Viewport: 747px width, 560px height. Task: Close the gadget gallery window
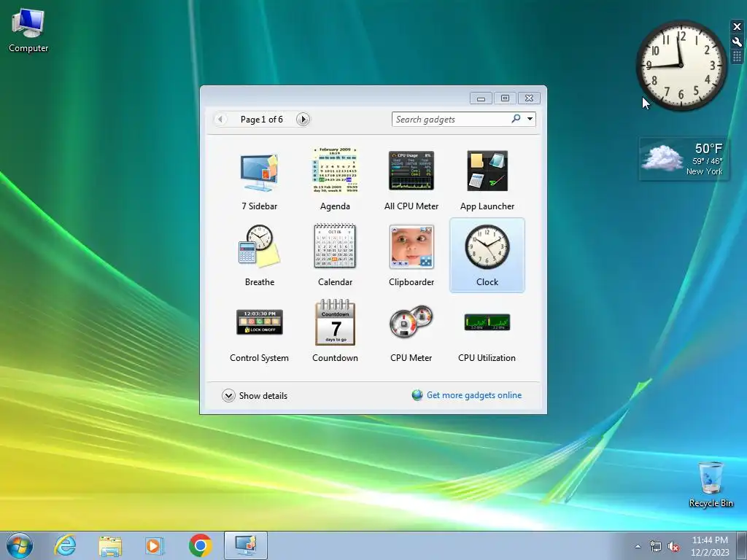pyautogui.click(x=529, y=98)
